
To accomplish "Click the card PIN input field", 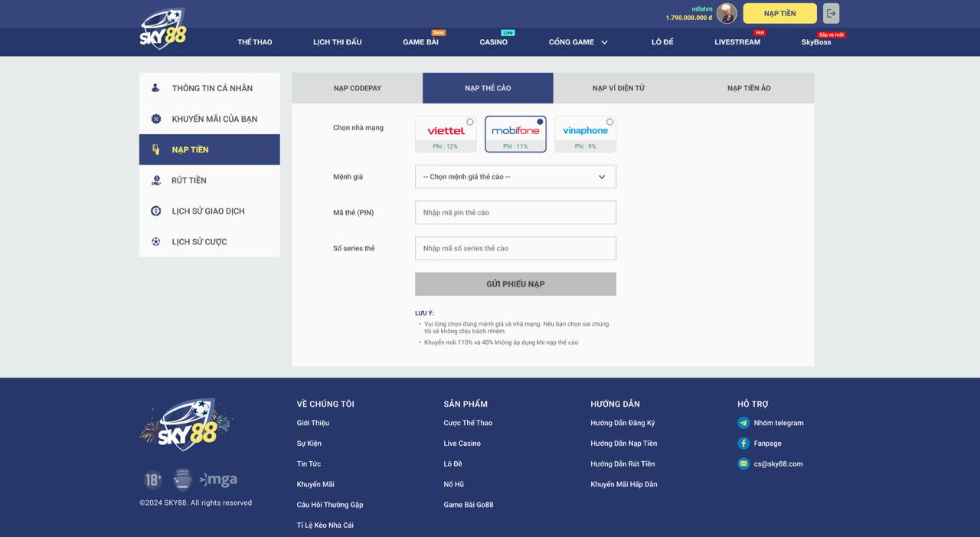I will pos(515,212).
